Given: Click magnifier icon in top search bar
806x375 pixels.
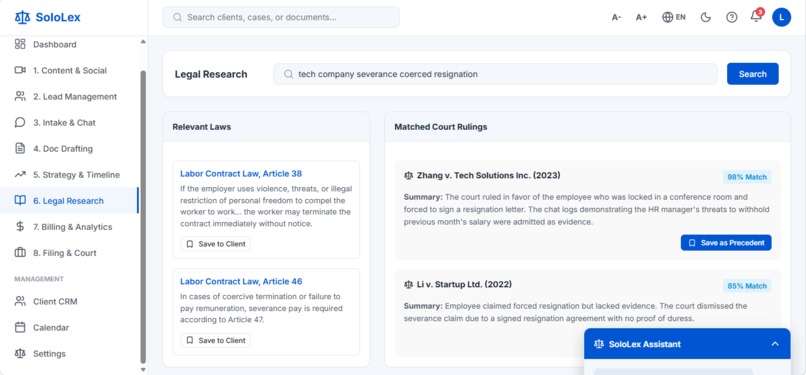Looking at the screenshot, I should [177, 17].
